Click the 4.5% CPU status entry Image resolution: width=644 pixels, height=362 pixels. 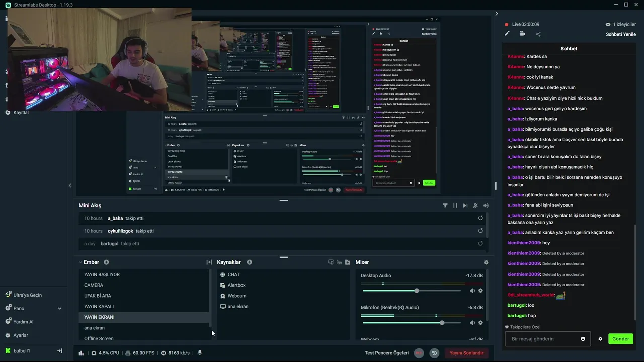coord(105,353)
